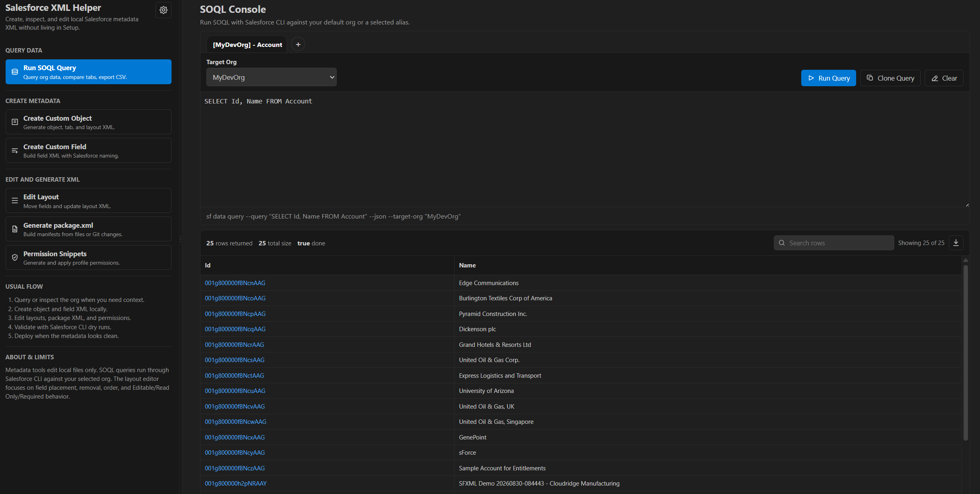Click the Name column header

[x=708, y=265]
